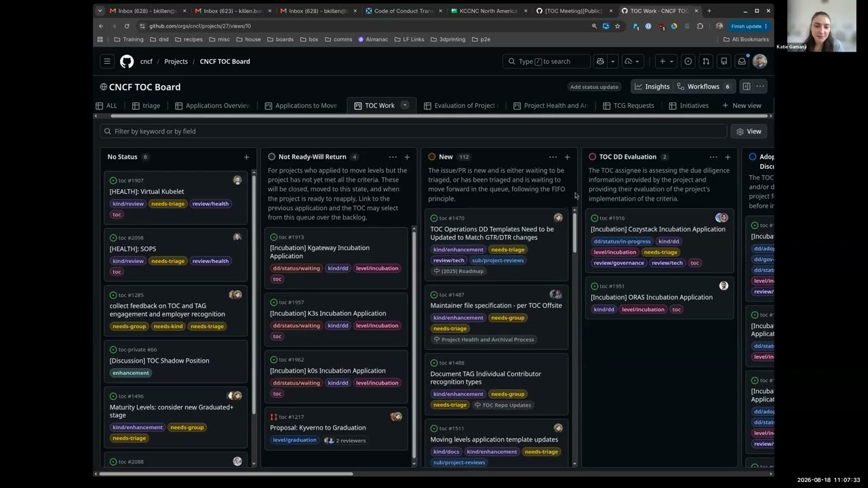
Task: Click Add status update button
Action: pyautogui.click(x=594, y=87)
